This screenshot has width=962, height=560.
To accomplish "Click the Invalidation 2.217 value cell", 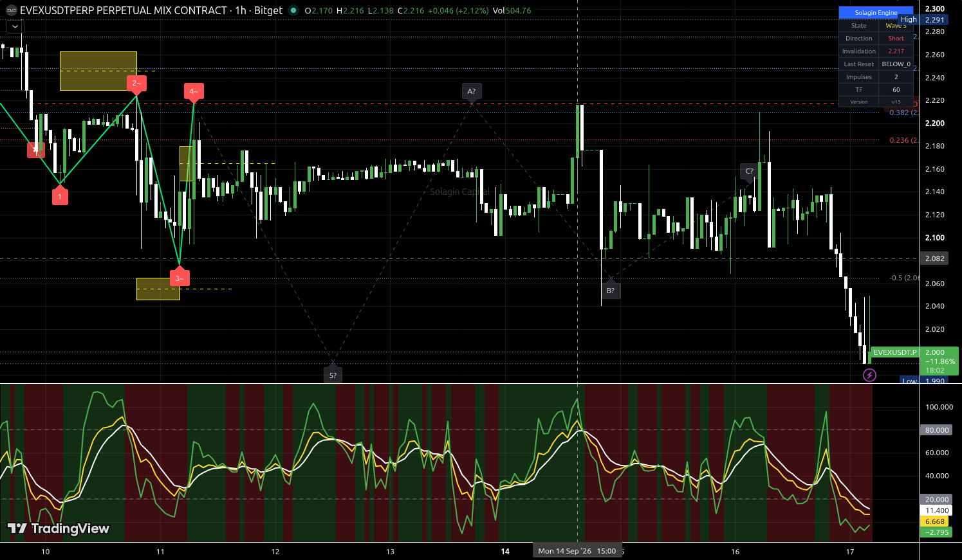I will pyautogui.click(x=896, y=51).
